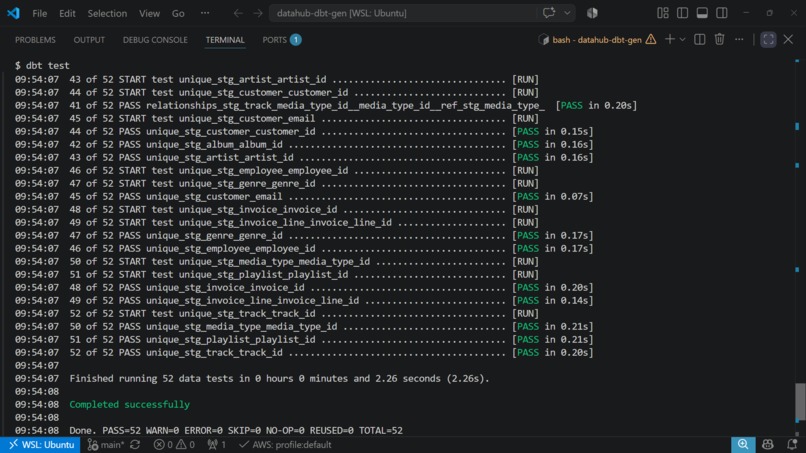The width and height of the screenshot is (806, 453).
Task: Open the notifications bell
Action: tap(792, 445)
